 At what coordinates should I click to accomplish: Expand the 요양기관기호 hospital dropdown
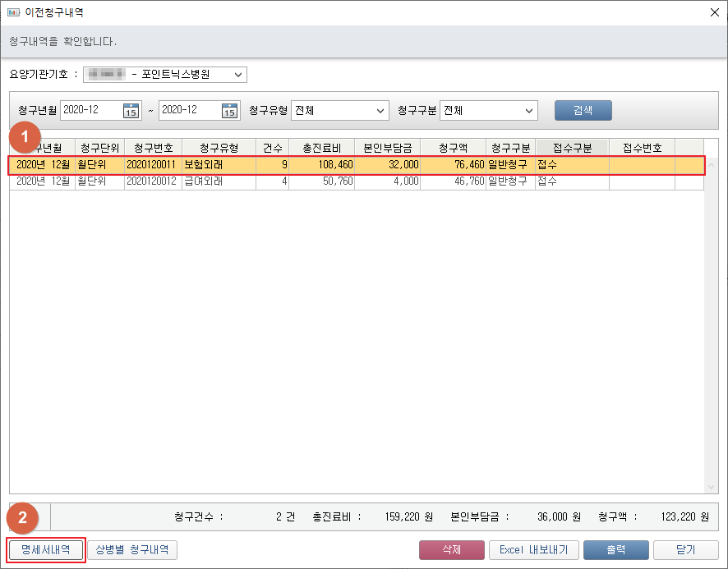tap(238, 75)
